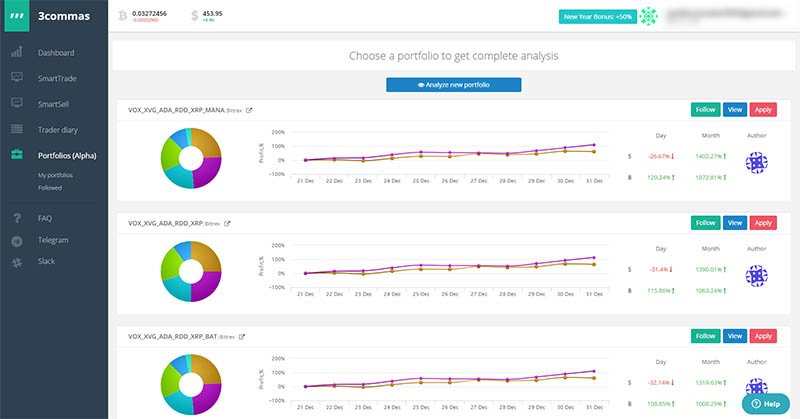800x419 pixels.
Task: Click the Bitcoin balance icon
Action: [122, 16]
